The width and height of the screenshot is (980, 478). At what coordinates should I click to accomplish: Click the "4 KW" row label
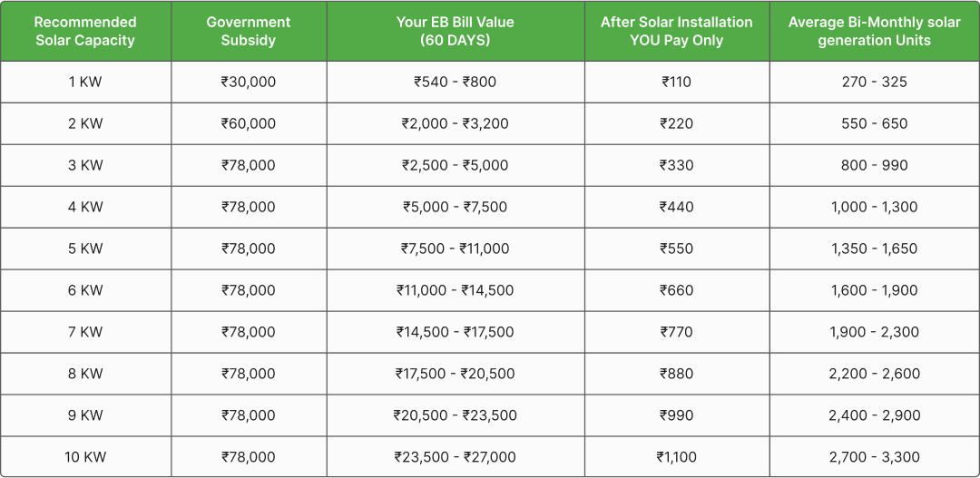point(85,207)
